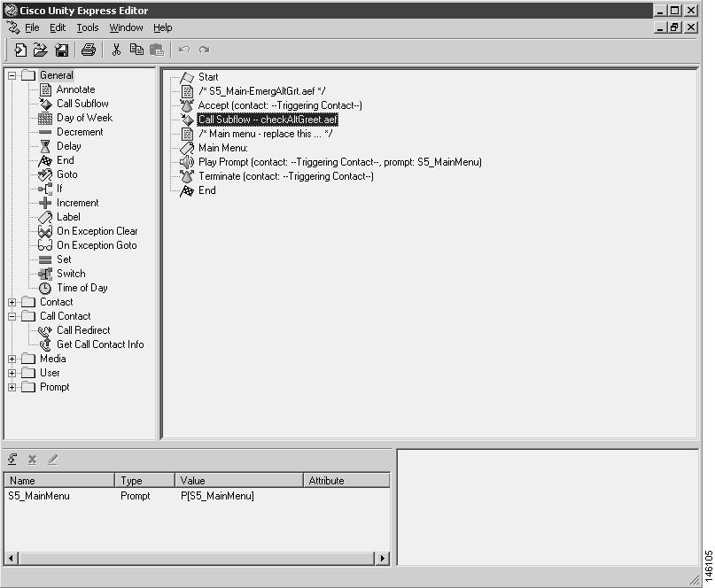Image resolution: width=715 pixels, height=588 pixels.
Task: Restore the inner document window
Action: click(675, 27)
